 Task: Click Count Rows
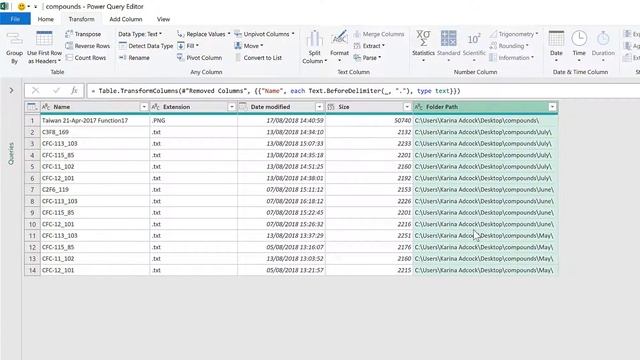(86, 58)
